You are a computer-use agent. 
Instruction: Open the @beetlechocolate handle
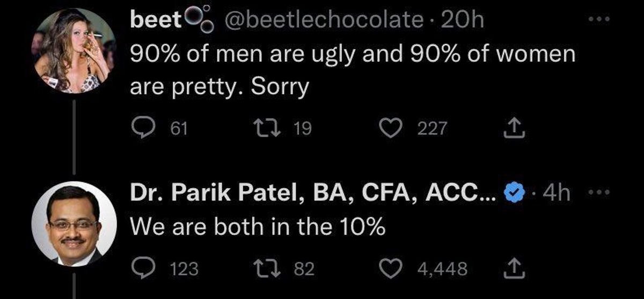[325, 21]
